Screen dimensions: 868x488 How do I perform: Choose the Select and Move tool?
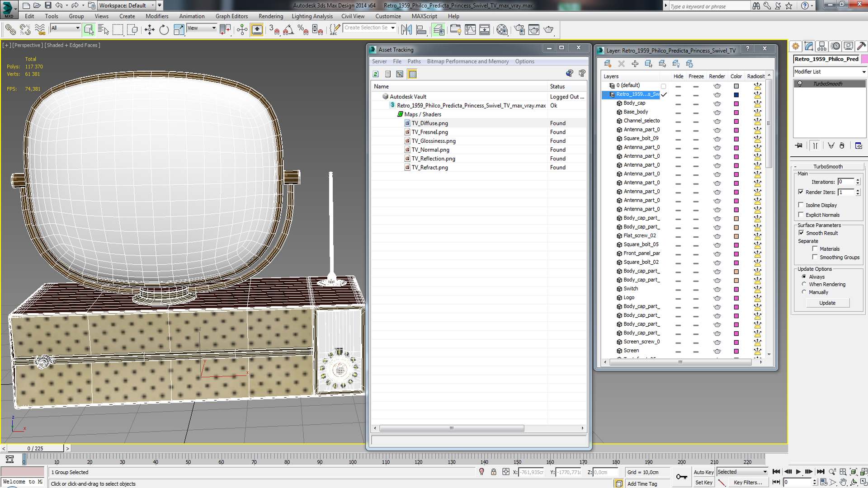tap(149, 30)
